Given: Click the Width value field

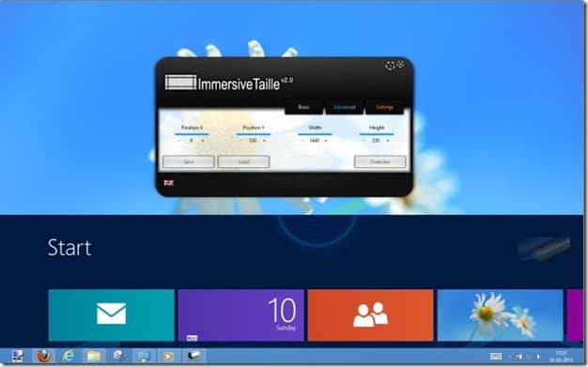Looking at the screenshot, I should point(315,141).
